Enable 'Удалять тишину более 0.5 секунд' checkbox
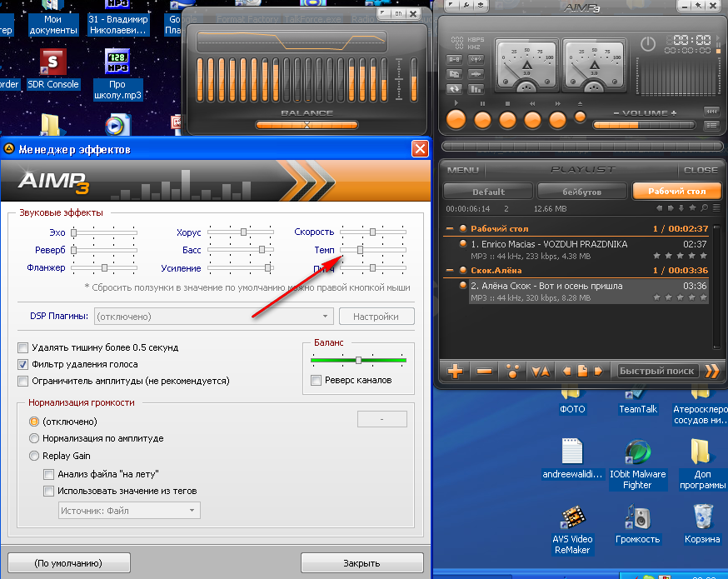The height and width of the screenshot is (579, 728). tap(22, 347)
